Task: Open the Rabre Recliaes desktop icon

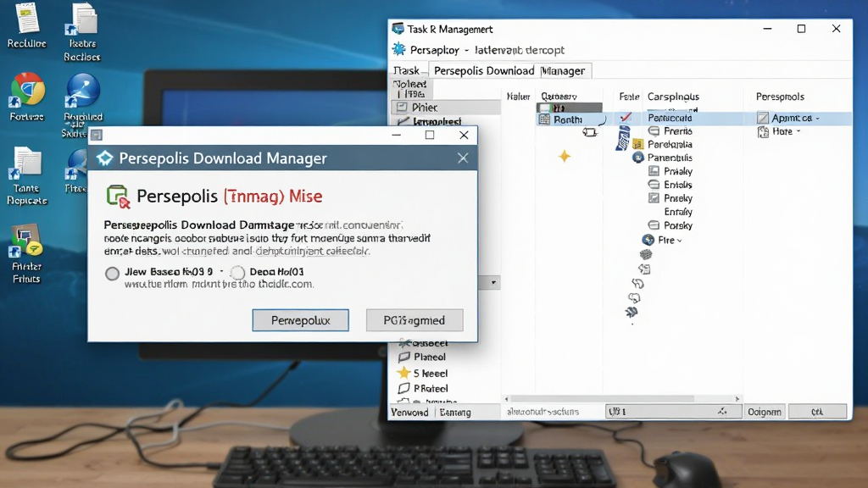Action: (x=82, y=31)
